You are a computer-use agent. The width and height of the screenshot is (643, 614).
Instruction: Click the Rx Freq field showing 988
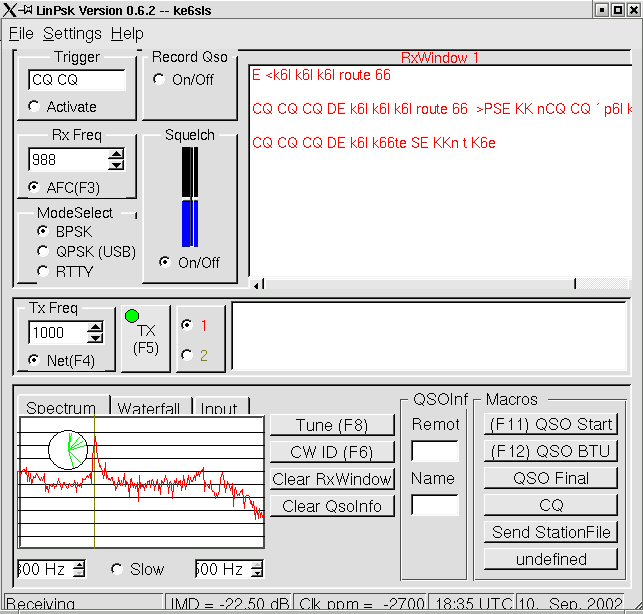pos(68,160)
